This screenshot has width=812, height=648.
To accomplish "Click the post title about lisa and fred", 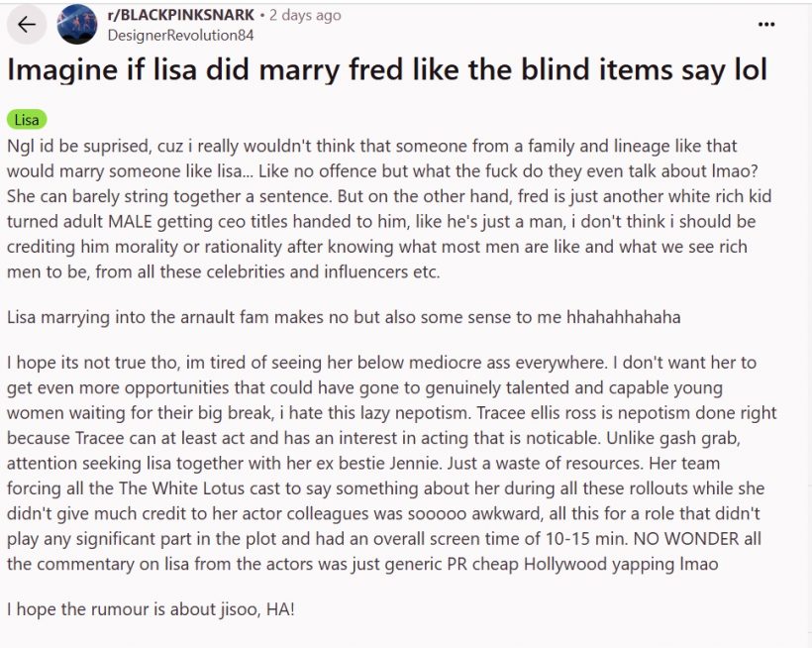I will pyautogui.click(x=387, y=69).
